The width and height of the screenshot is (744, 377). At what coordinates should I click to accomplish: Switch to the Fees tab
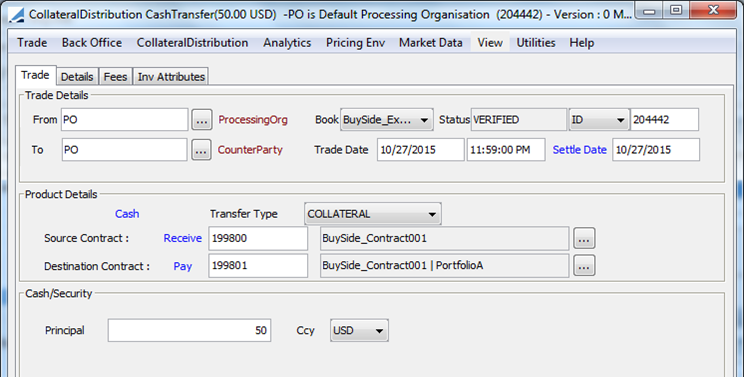[x=115, y=77]
